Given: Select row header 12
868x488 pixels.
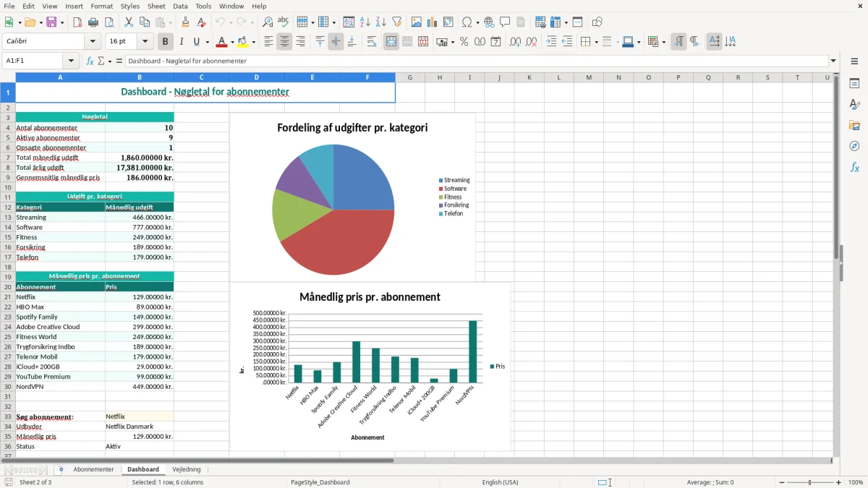Looking at the screenshot, I should tap(8, 207).
